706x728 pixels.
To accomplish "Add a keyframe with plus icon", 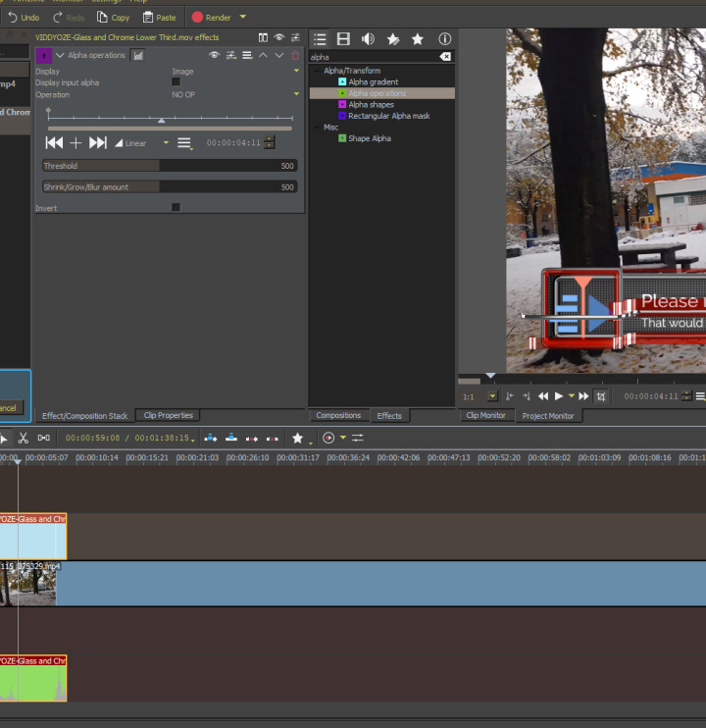I will (76, 143).
